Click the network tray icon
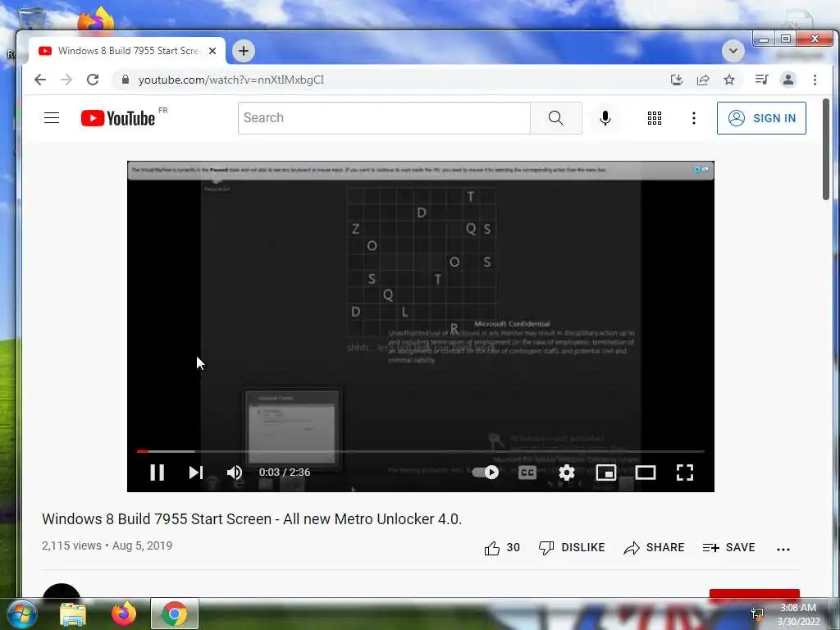The image size is (840, 630). tap(757, 614)
